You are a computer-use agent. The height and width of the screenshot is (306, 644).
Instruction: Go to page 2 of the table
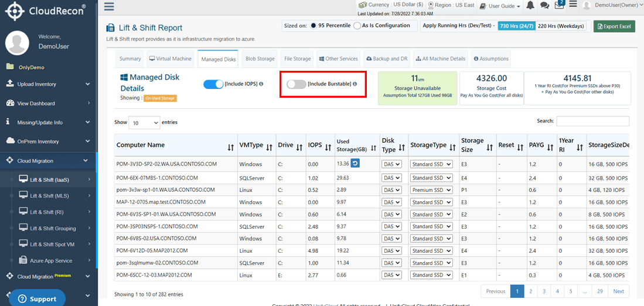tap(531, 291)
